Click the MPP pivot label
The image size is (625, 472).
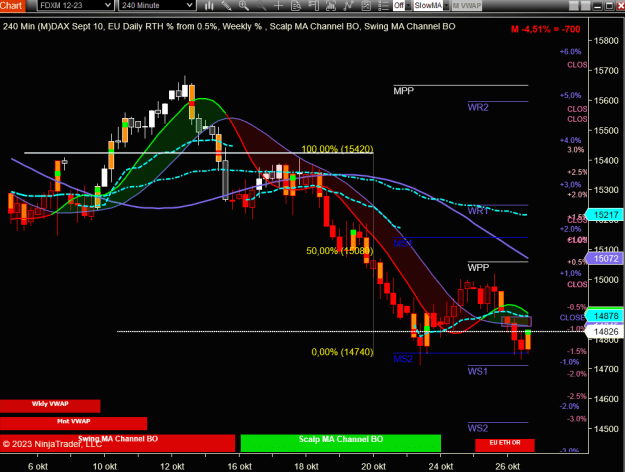[403, 91]
